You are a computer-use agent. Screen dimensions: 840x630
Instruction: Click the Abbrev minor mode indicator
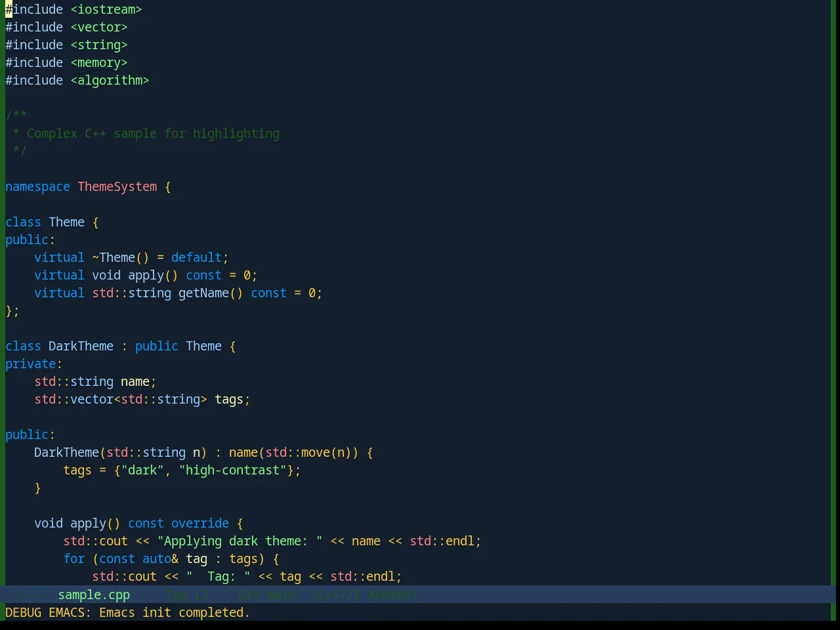(390, 595)
